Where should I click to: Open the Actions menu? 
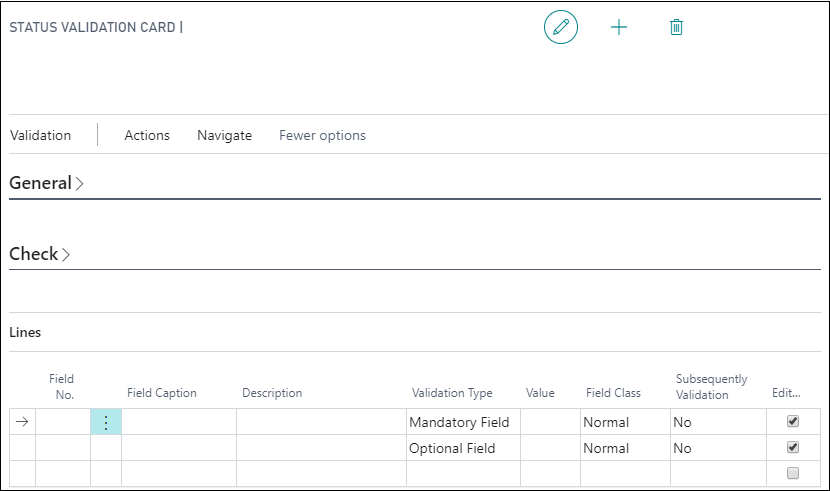[147, 135]
